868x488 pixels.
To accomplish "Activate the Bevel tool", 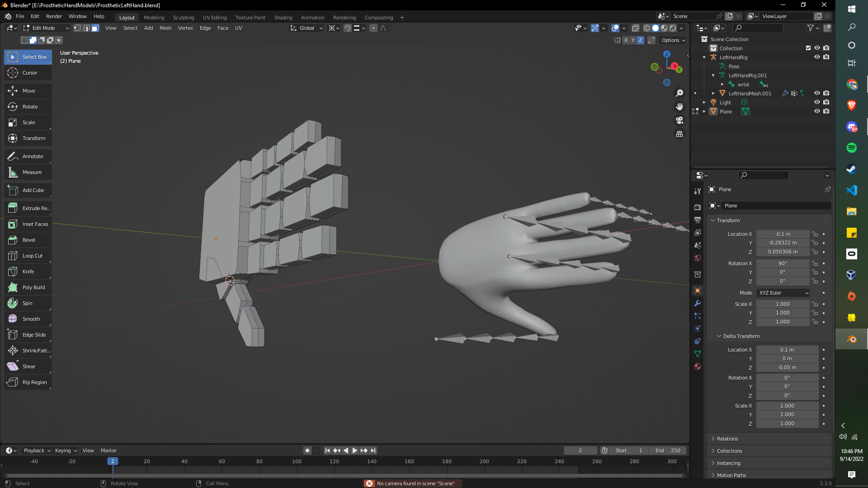I will [28, 240].
